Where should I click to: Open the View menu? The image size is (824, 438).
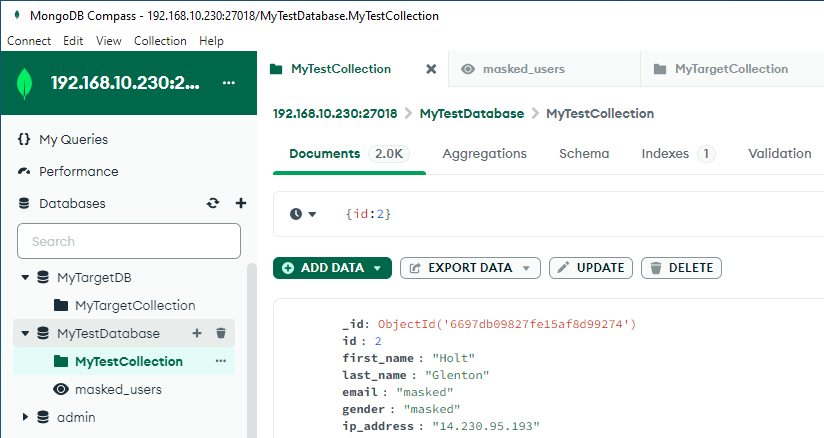(x=108, y=41)
